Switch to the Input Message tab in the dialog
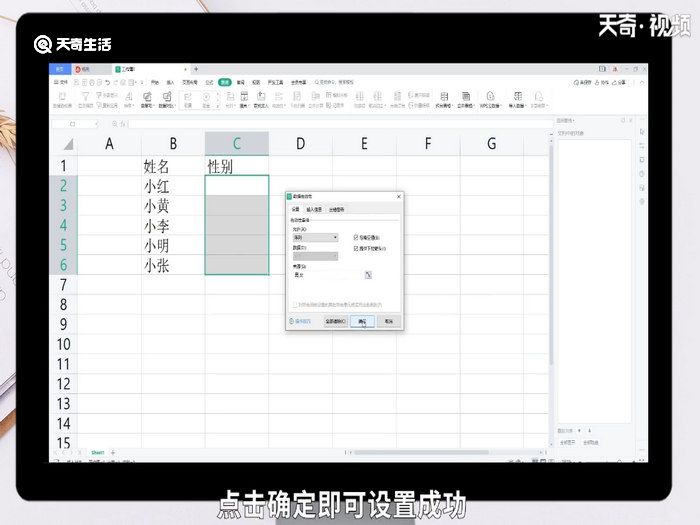The height and width of the screenshot is (525, 700). [x=314, y=209]
